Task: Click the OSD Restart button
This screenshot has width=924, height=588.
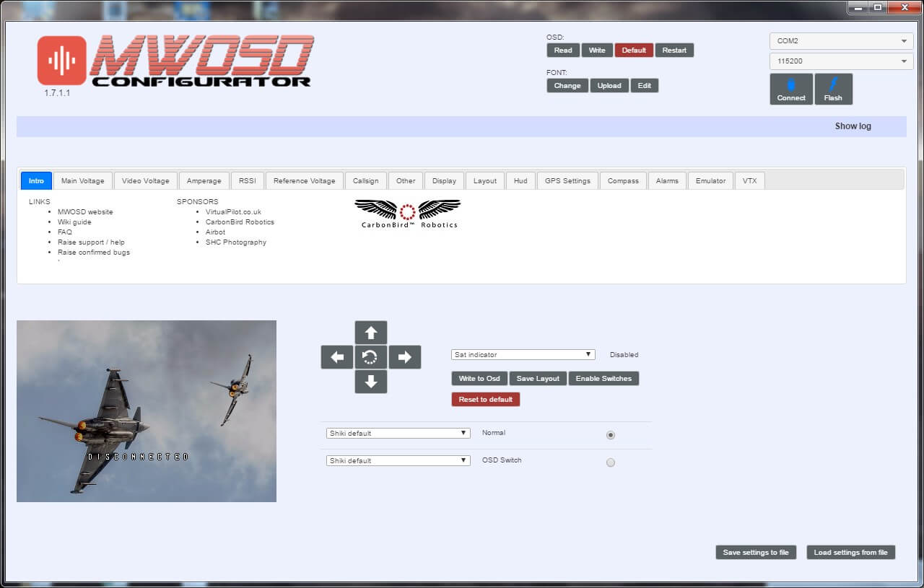Action: pyautogui.click(x=674, y=50)
